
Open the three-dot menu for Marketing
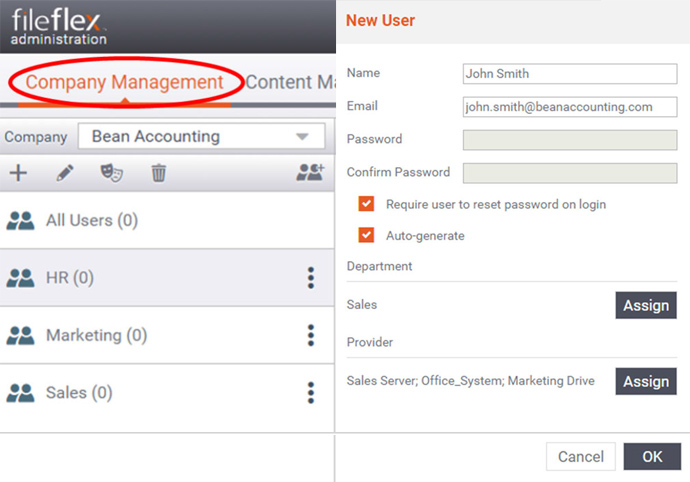coord(311,335)
